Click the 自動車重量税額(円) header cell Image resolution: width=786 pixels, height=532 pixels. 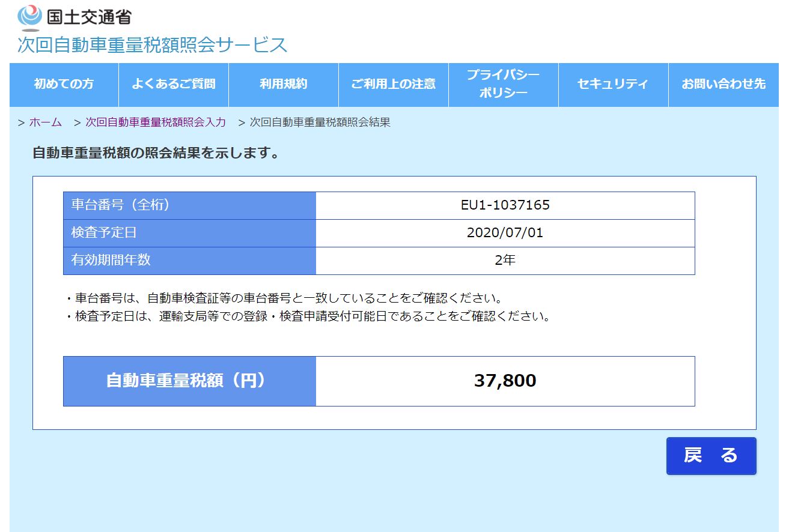189,381
